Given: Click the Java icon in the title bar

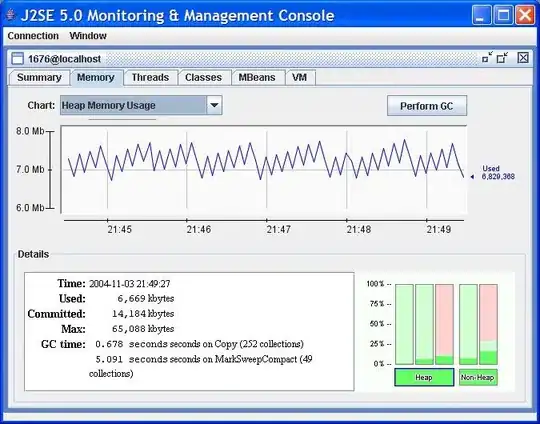Looking at the screenshot, I should (x=11, y=15).
